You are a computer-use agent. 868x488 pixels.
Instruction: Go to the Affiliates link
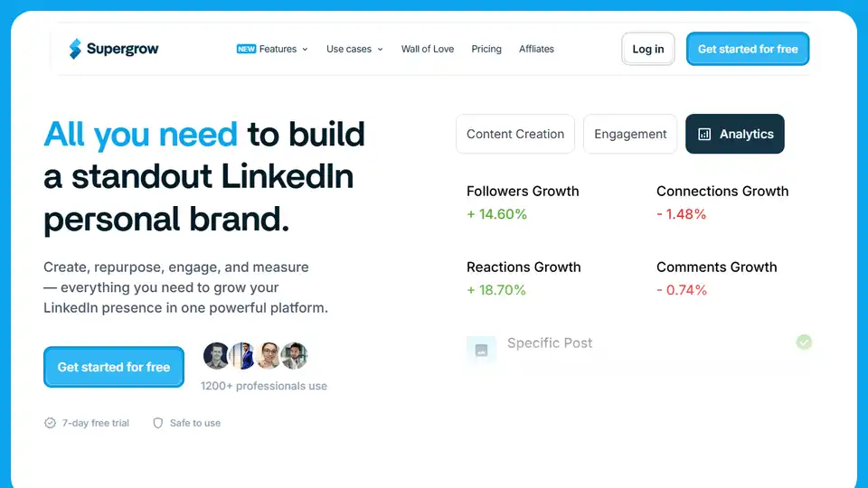pos(536,49)
